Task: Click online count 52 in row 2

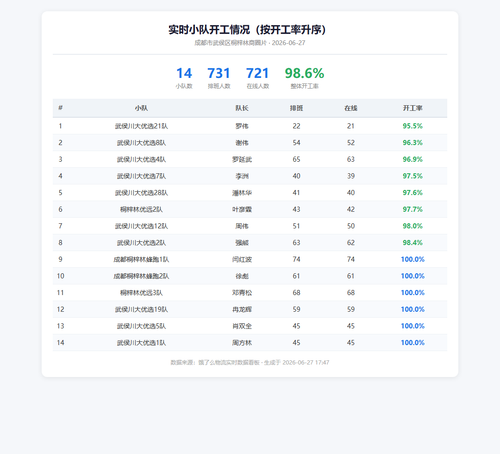Action: click(351, 143)
